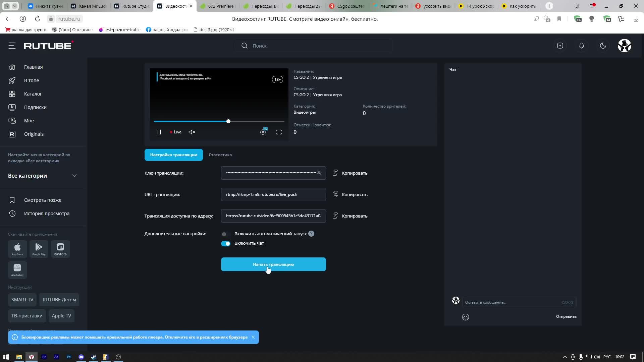Open player quality settings gear
The width and height of the screenshot is (644, 362).
click(263, 132)
